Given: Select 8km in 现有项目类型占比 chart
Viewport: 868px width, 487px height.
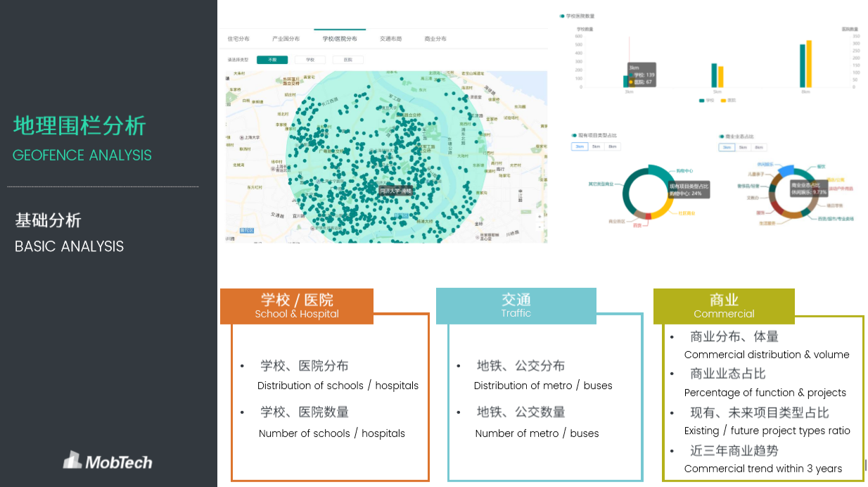Looking at the screenshot, I should (613, 146).
